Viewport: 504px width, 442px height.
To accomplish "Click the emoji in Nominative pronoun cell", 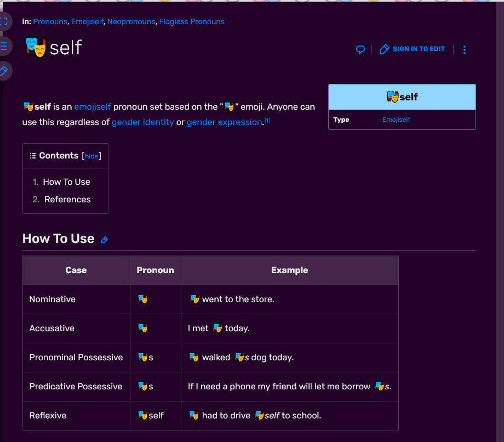I will coord(143,299).
